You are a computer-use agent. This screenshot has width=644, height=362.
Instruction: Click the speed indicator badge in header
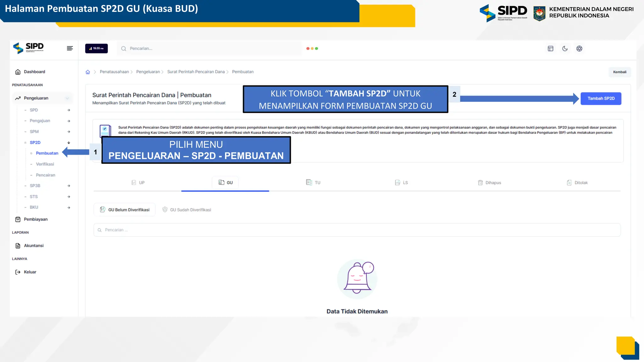(x=96, y=48)
